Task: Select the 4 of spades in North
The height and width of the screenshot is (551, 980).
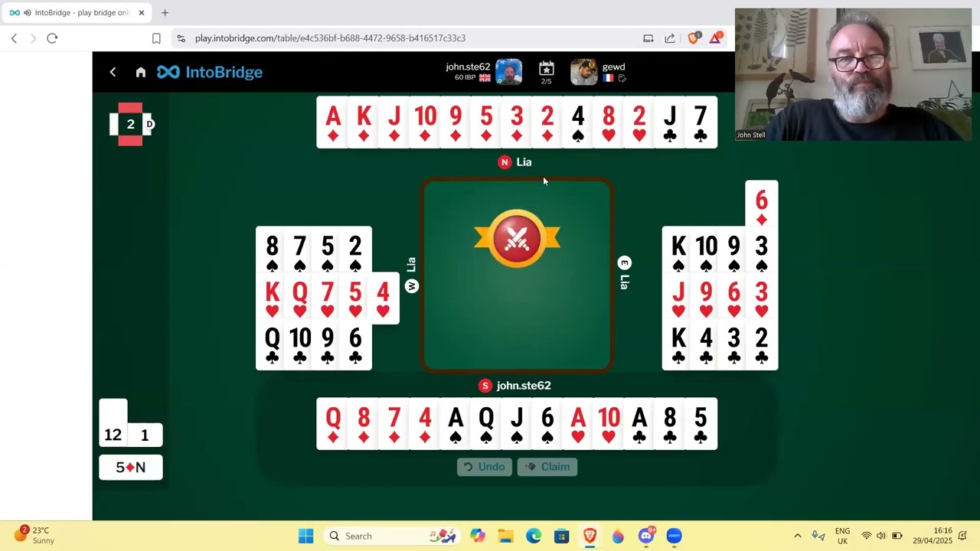Action: point(578,122)
